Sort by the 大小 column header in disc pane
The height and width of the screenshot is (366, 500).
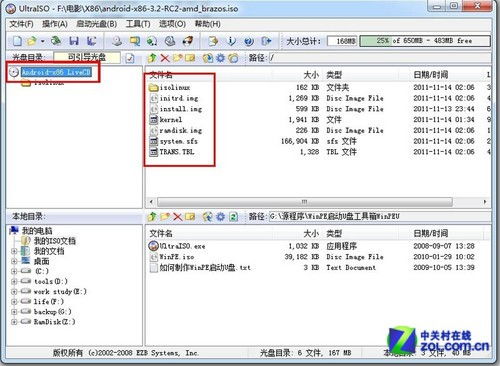click(x=311, y=75)
